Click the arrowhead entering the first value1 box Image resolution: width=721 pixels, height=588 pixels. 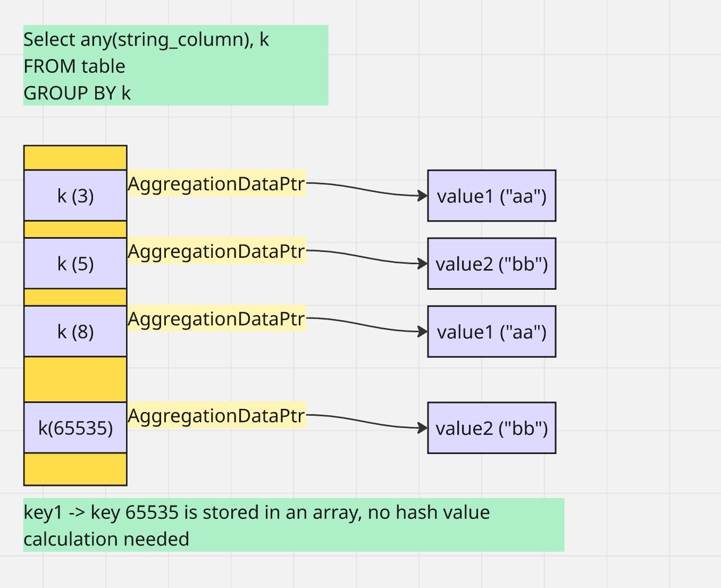pyautogui.click(x=423, y=196)
